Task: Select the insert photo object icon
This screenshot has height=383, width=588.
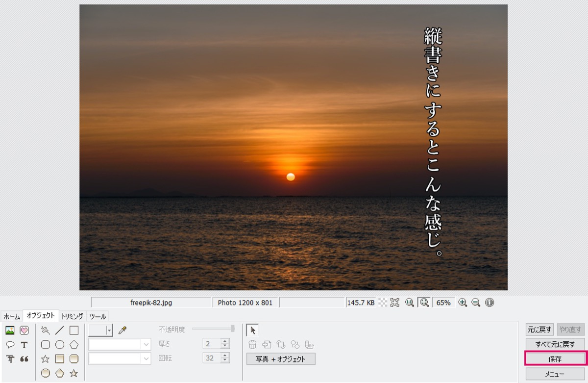Action: point(10,331)
